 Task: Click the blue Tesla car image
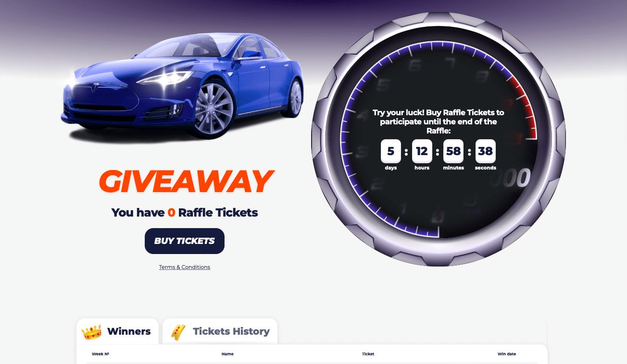pos(183,85)
